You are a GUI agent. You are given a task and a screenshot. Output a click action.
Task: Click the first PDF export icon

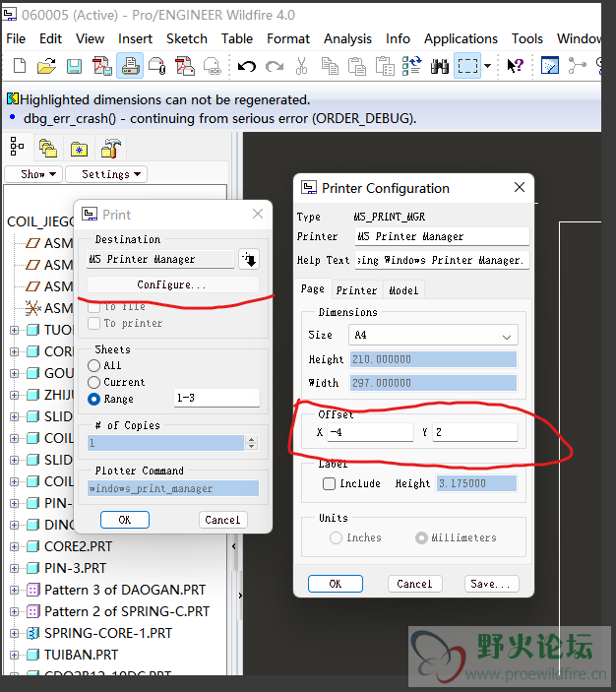102,66
